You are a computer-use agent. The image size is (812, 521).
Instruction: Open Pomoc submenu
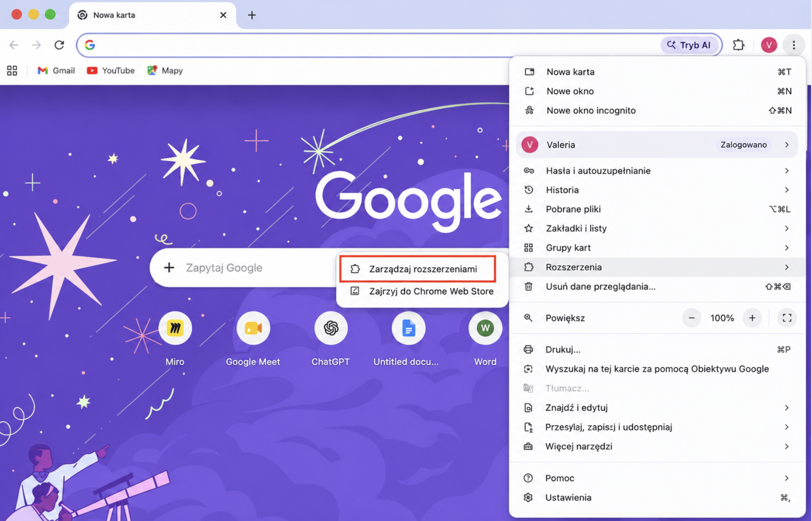[x=657, y=478]
